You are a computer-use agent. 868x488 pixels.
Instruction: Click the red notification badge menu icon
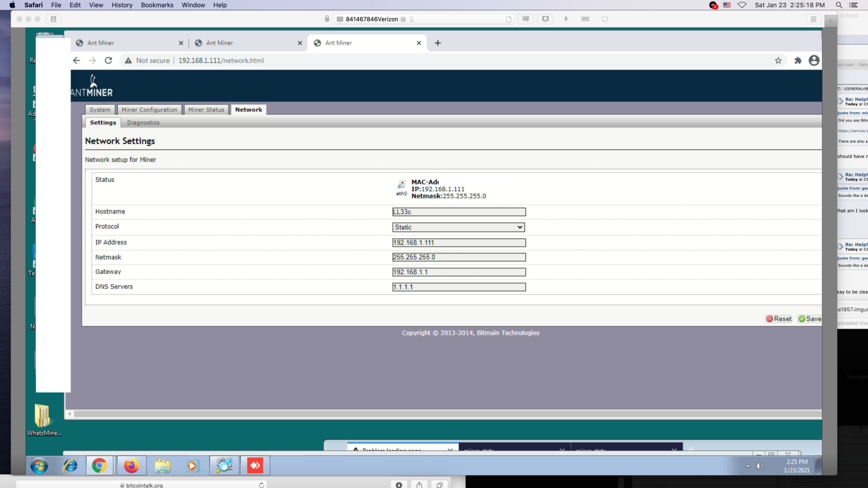click(x=713, y=5)
